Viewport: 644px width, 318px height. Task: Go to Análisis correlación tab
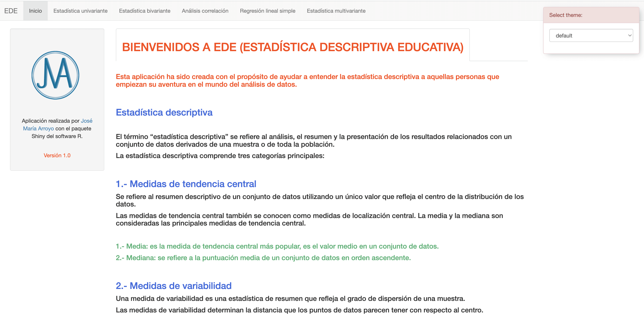205,11
